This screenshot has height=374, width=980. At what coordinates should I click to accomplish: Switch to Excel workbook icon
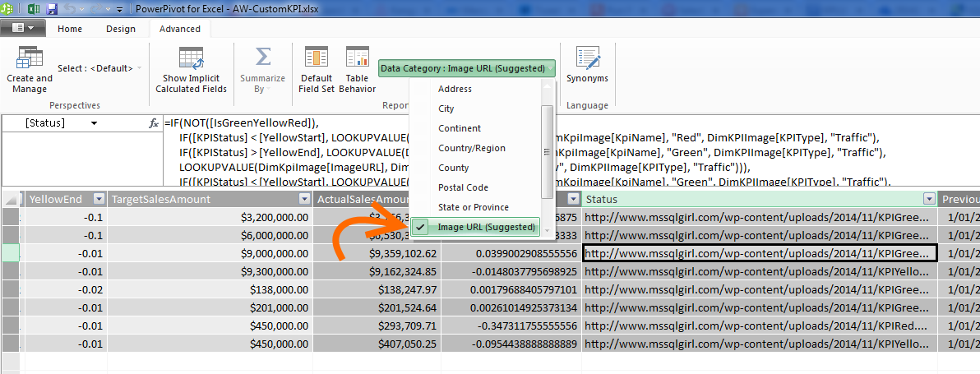(x=34, y=9)
